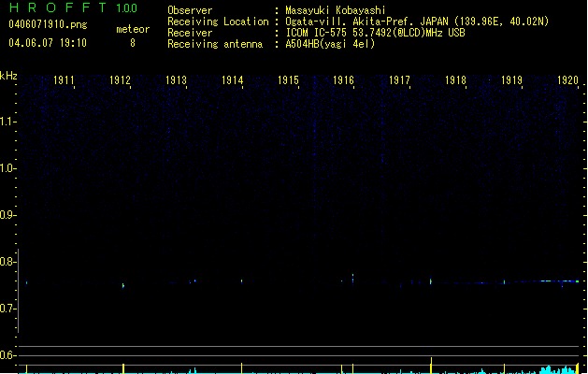Click the yellow meteor marker below 1912
The width and height of the screenshot is (588, 374).
(x=123, y=368)
